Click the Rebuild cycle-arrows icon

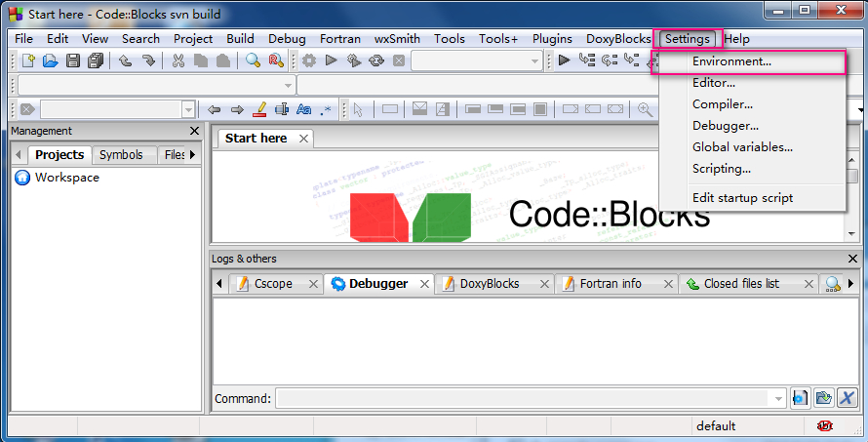coord(376,60)
